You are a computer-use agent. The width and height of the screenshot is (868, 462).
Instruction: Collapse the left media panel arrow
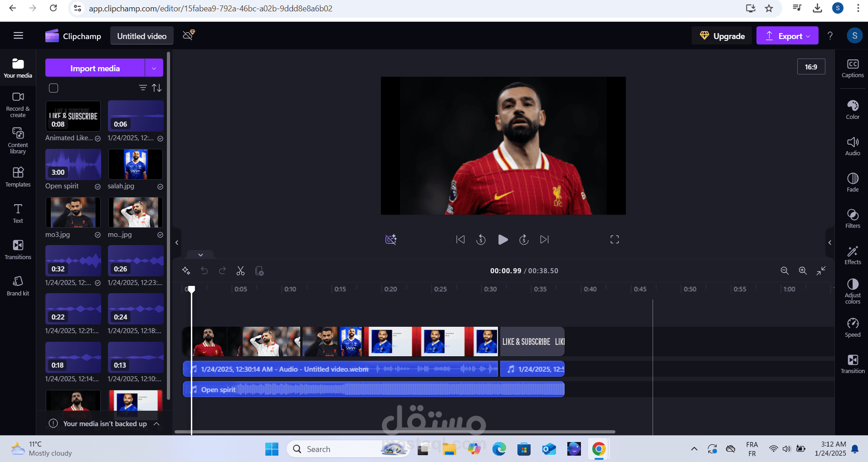(x=177, y=242)
